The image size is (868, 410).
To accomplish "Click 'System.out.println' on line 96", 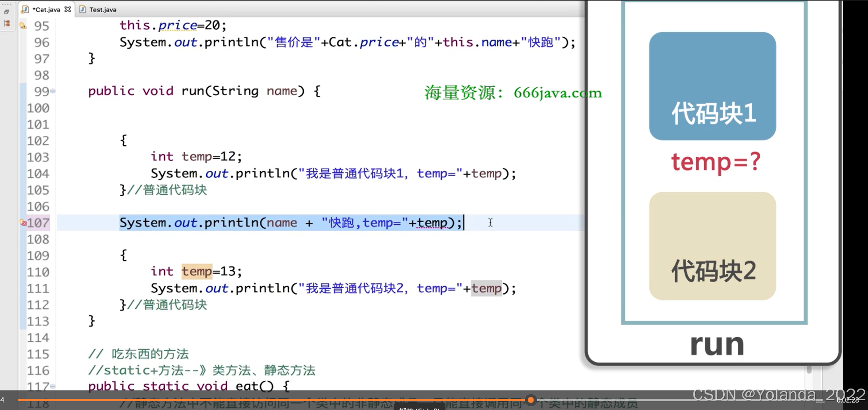I will click(x=189, y=42).
